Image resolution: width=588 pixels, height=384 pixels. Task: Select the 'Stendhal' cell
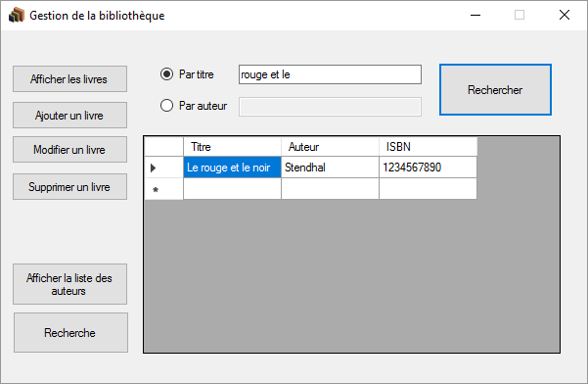pyautogui.click(x=330, y=168)
